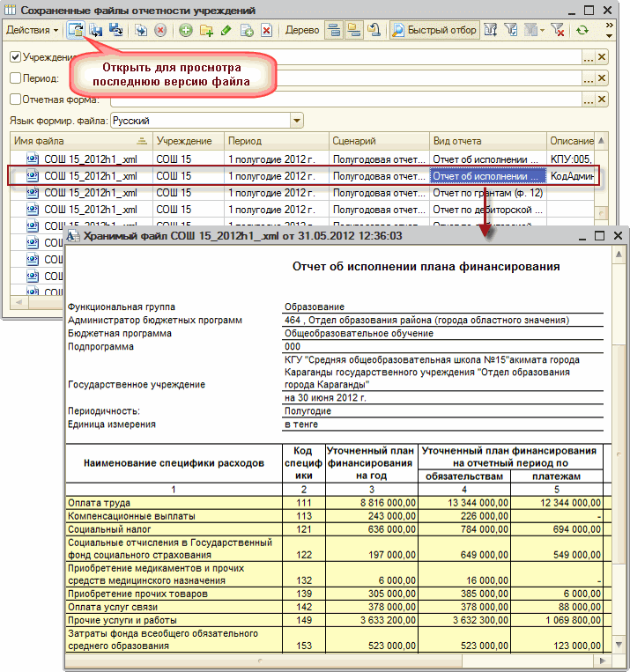Click the report window's horizontal scrollbar
The height and width of the screenshot is (672, 630).
coord(335,661)
